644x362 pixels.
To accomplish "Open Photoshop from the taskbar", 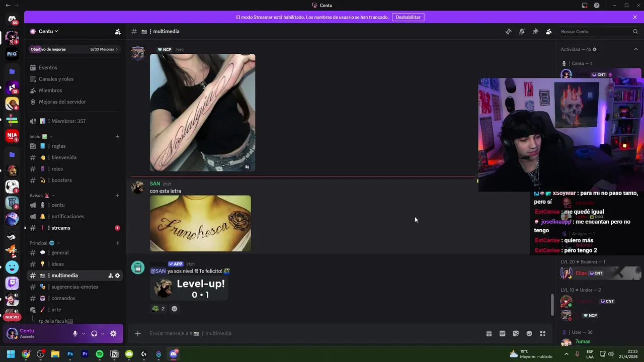I will pyautogui.click(x=70, y=354).
